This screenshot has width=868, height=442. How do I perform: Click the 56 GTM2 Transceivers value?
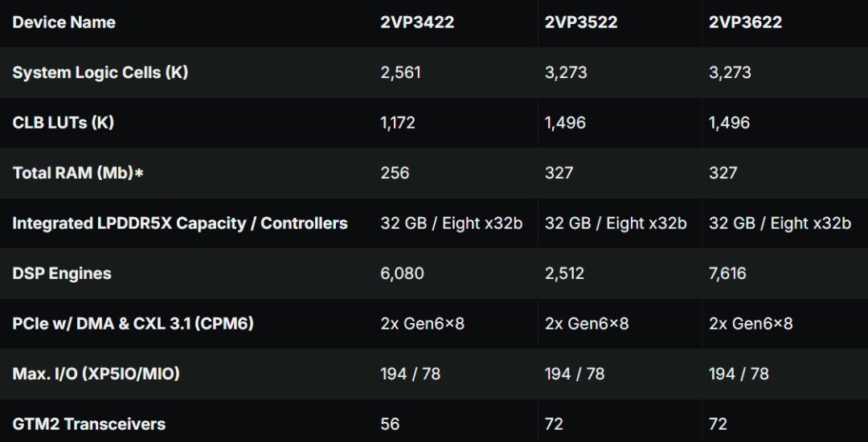coord(391,424)
